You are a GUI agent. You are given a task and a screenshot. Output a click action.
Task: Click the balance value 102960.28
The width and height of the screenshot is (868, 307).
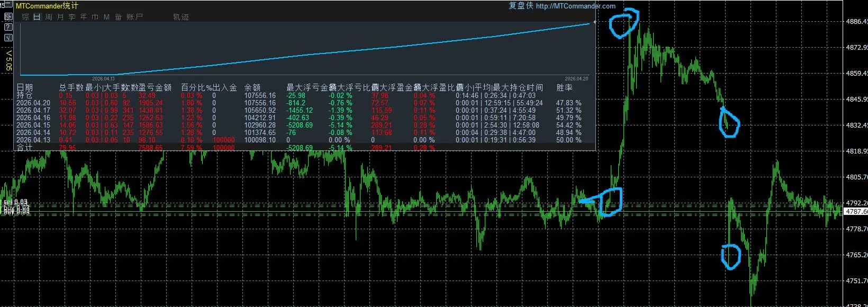coord(260,125)
